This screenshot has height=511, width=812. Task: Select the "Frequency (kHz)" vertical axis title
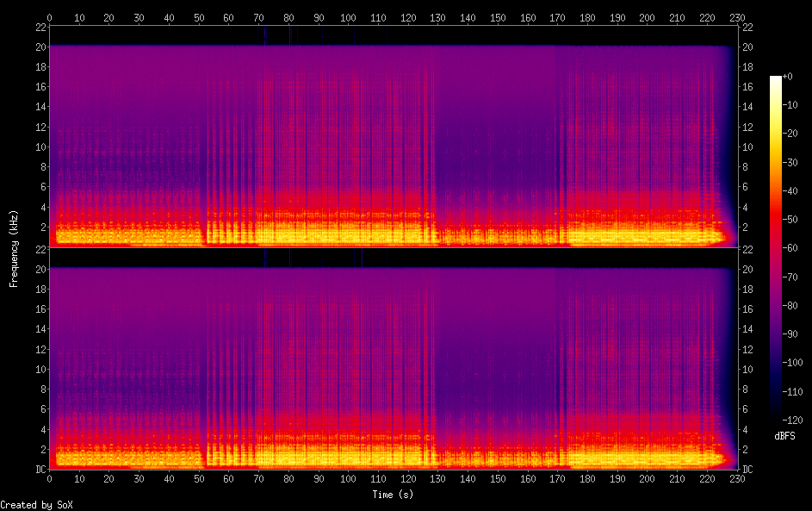coord(14,249)
